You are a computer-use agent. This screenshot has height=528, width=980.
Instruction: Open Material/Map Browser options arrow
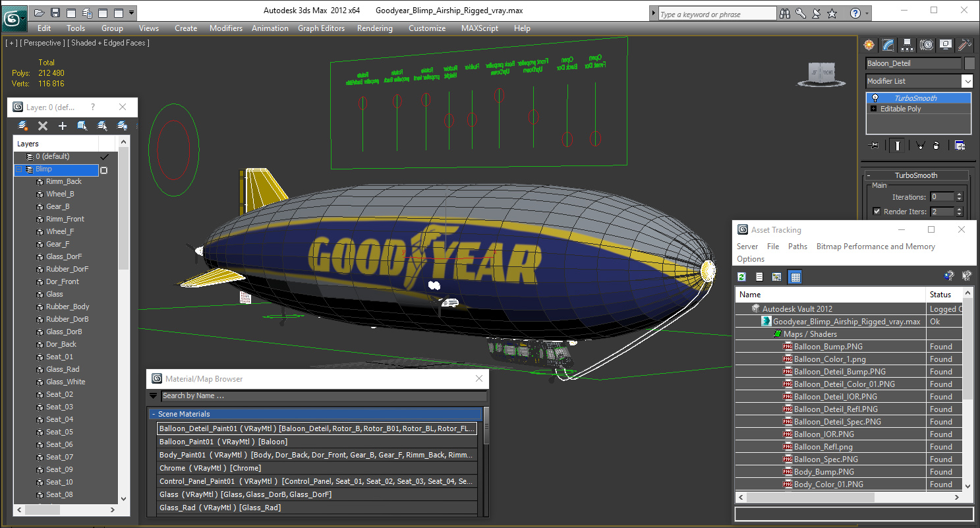154,396
